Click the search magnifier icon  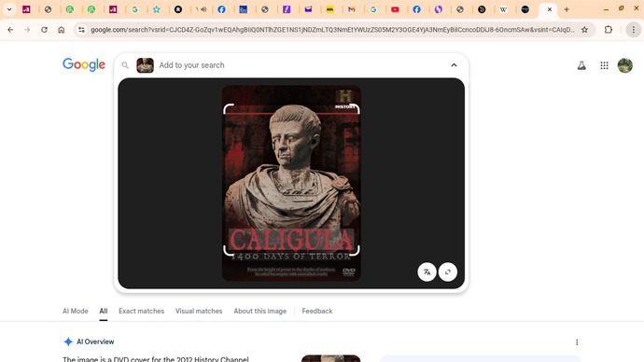click(x=125, y=65)
